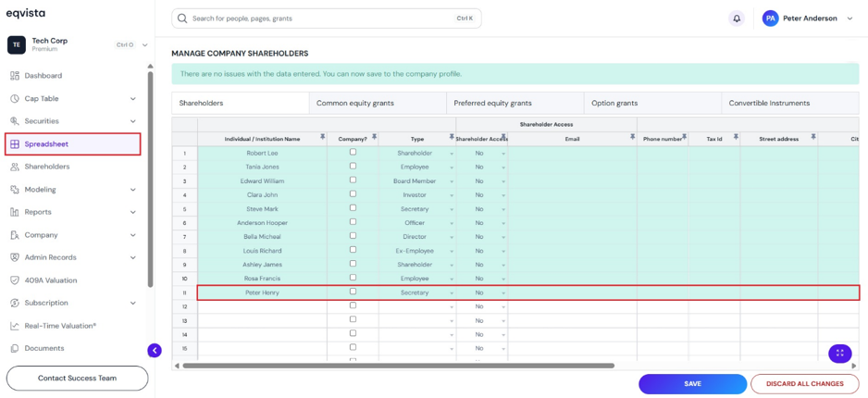Viewport: 868px width, 398px height.
Task: Open Tech Corp company switcher chevron
Action: click(145, 44)
